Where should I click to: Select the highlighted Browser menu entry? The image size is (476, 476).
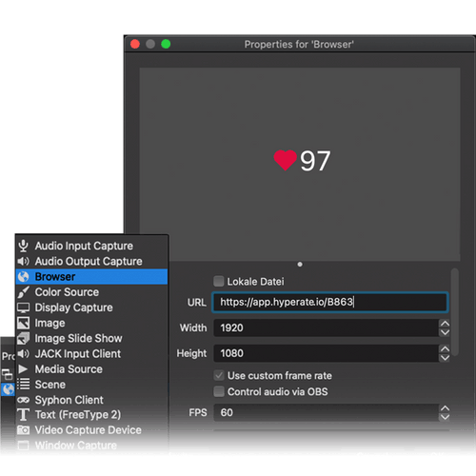pyautogui.click(x=91, y=277)
